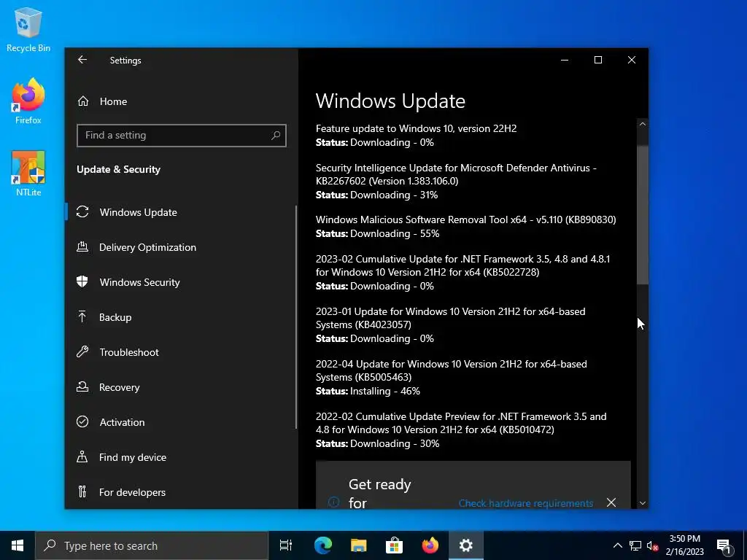Click the Update & Security heading

pyautogui.click(x=119, y=169)
